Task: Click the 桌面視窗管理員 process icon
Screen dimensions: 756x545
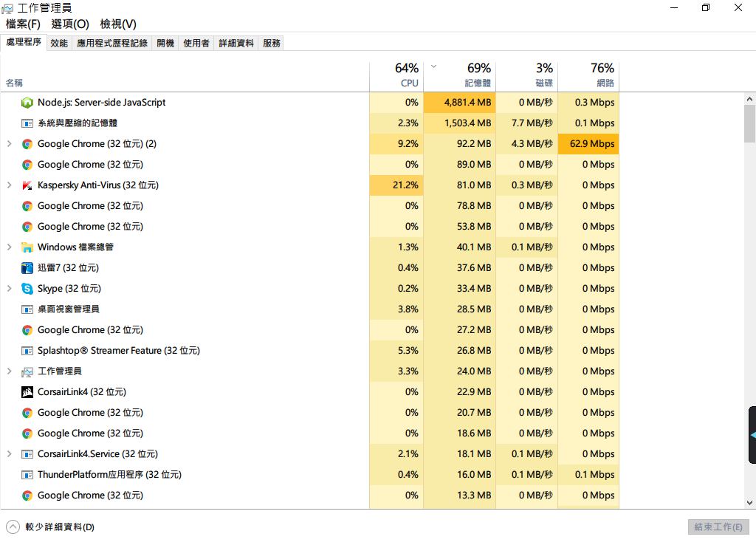Action: click(x=27, y=309)
